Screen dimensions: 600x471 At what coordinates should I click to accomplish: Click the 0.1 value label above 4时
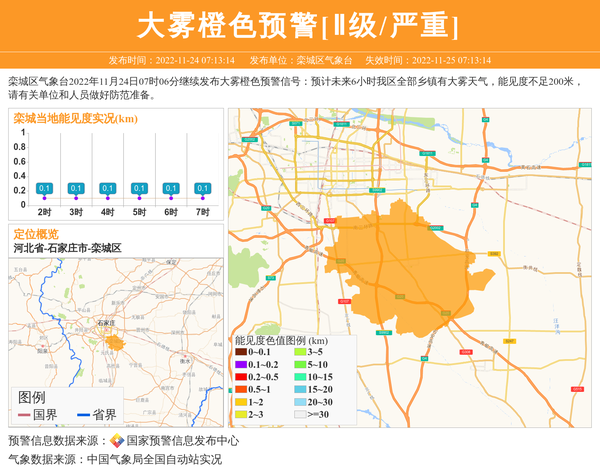tap(108, 188)
